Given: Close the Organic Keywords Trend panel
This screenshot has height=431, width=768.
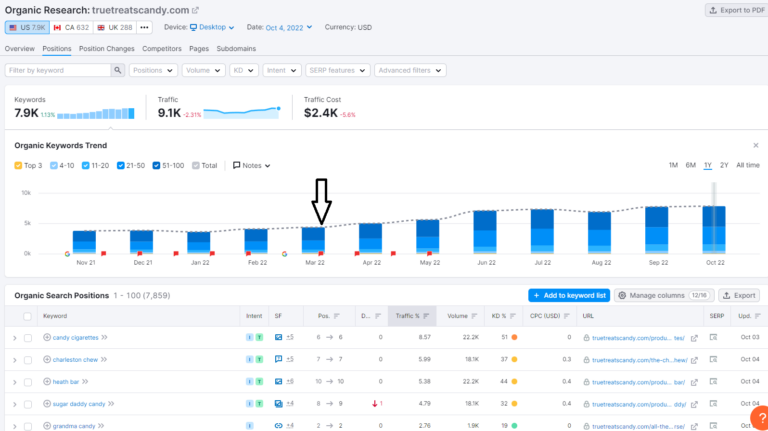Looking at the screenshot, I should pos(756,145).
